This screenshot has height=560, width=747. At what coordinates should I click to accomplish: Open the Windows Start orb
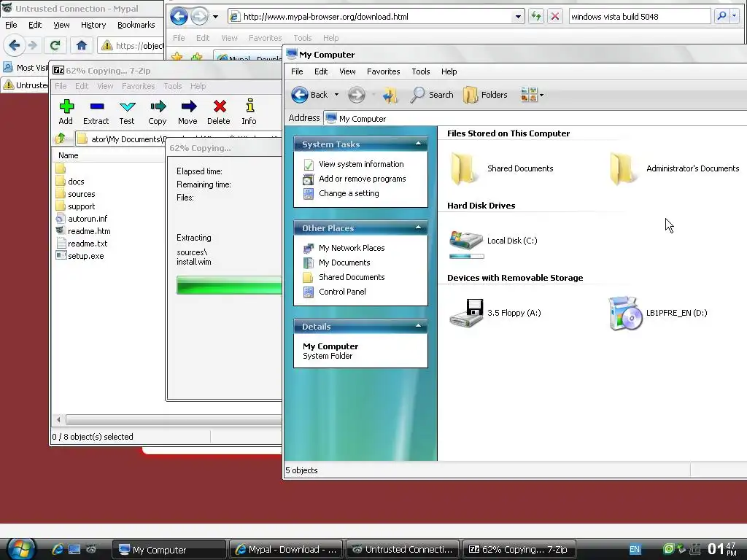[x=21, y=548]
